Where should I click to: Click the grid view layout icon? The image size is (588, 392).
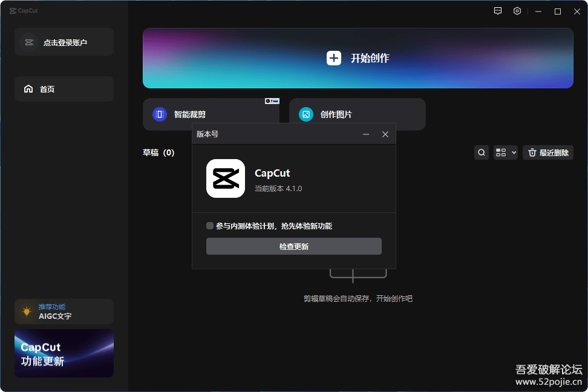[501, 152]
